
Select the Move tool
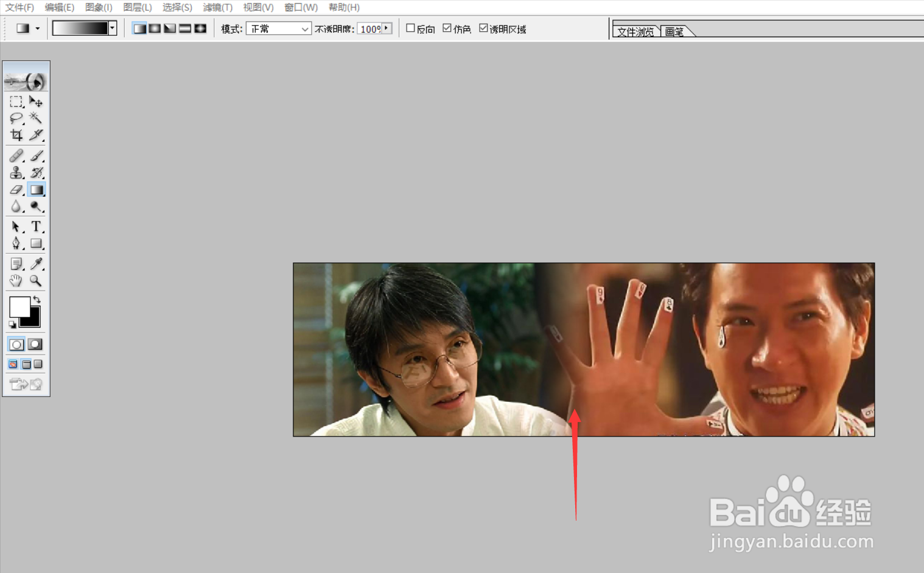36,102
